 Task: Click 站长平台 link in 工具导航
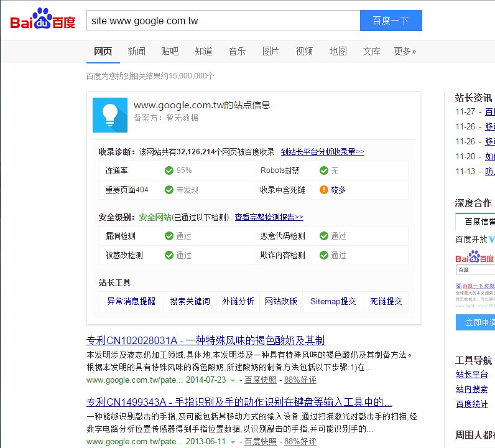[471, 374]
